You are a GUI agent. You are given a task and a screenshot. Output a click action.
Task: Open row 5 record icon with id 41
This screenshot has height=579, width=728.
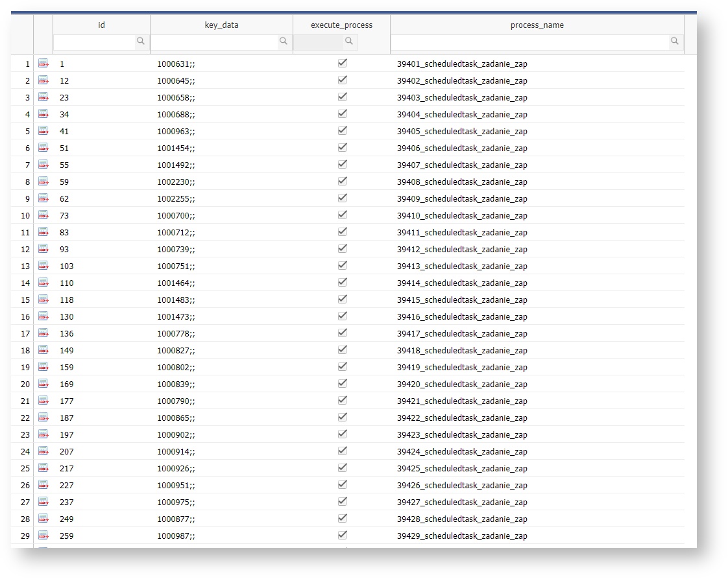click(43, 131)
